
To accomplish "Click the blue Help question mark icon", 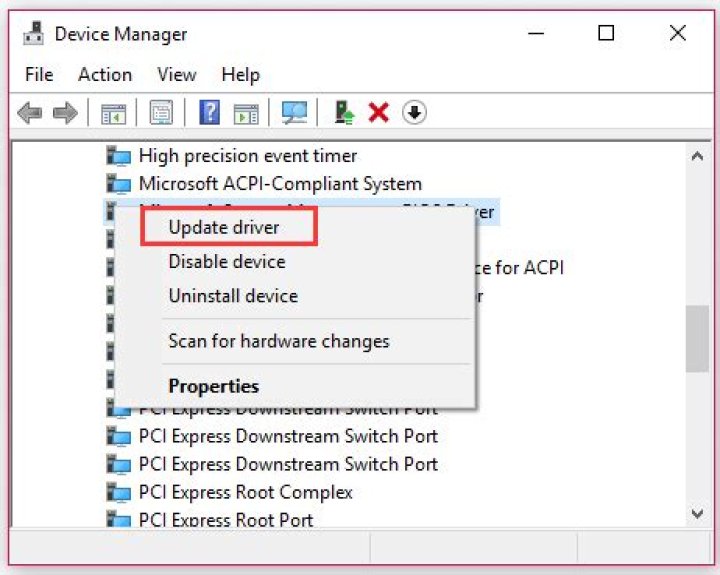I will [x=209, y=113].
